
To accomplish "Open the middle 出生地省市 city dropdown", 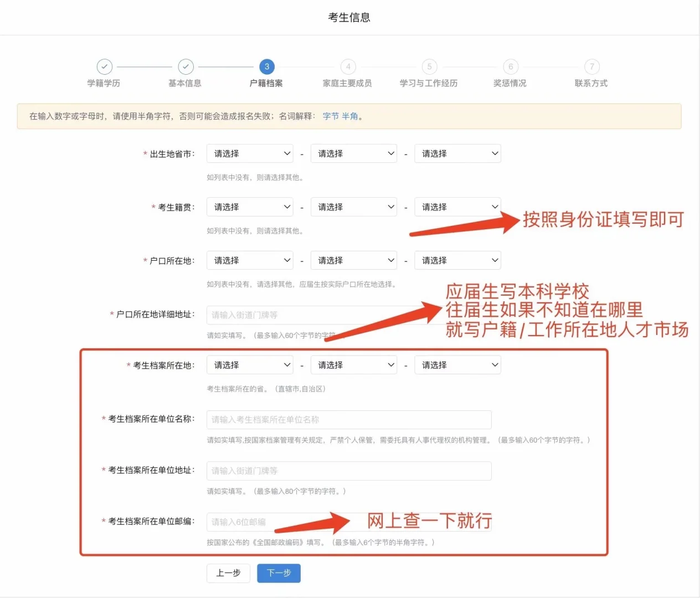I will 353,153.
